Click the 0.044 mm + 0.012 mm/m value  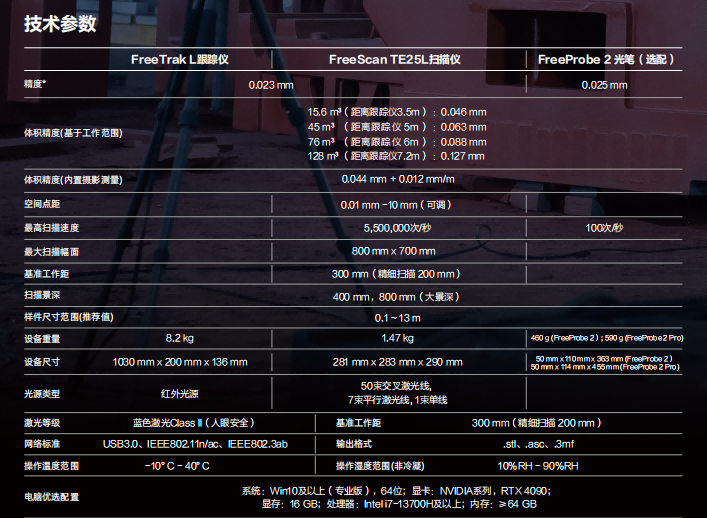click(x=397, y=180)
